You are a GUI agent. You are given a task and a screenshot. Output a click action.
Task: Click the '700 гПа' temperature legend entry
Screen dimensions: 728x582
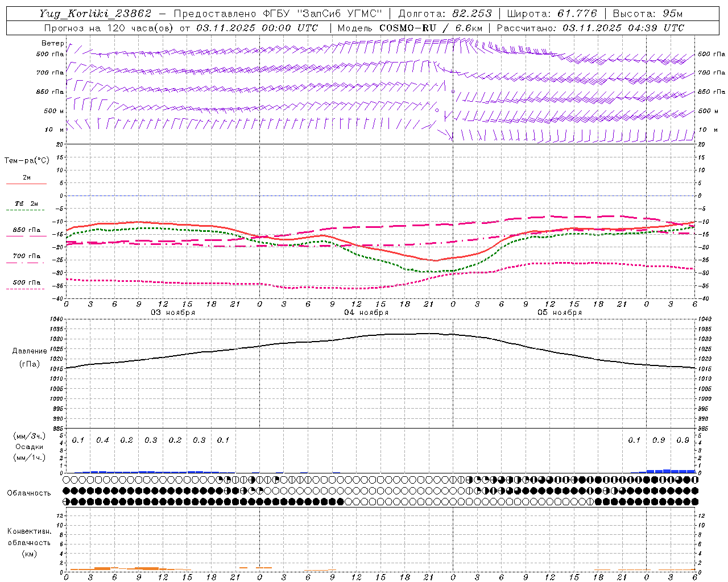point(26,256)
